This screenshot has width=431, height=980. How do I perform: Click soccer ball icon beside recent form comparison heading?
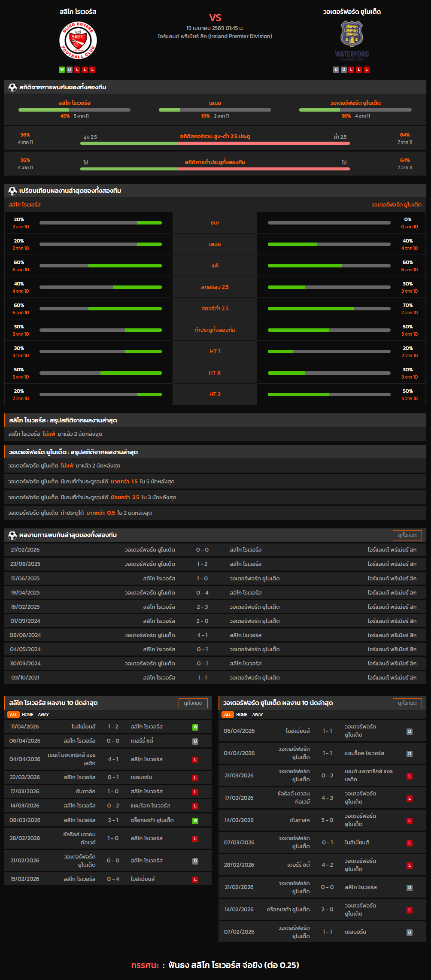pyautogui.click(x=12, y=191)
